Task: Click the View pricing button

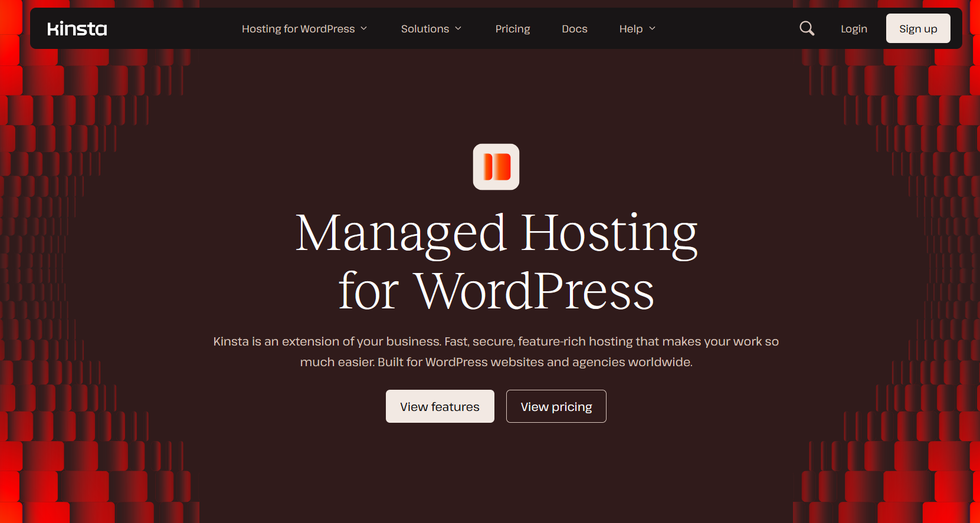Action: pyautogui.click(x=556, y=406)
